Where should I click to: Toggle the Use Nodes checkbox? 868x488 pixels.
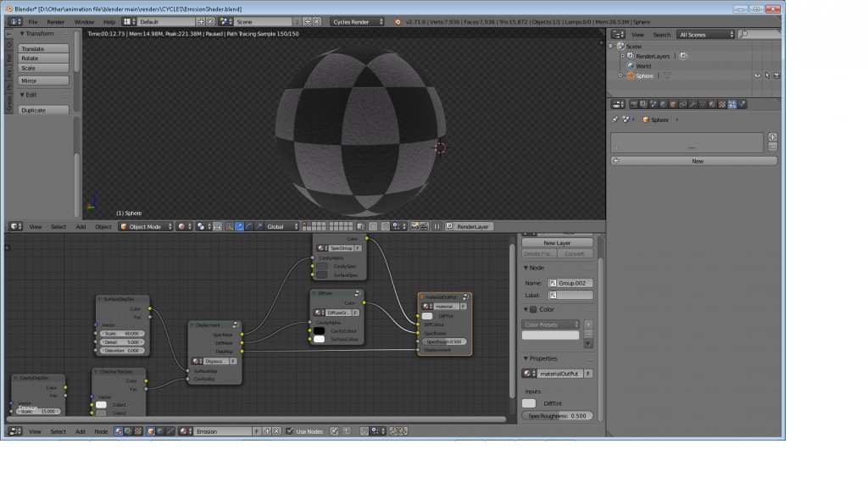tap(290, 430)
